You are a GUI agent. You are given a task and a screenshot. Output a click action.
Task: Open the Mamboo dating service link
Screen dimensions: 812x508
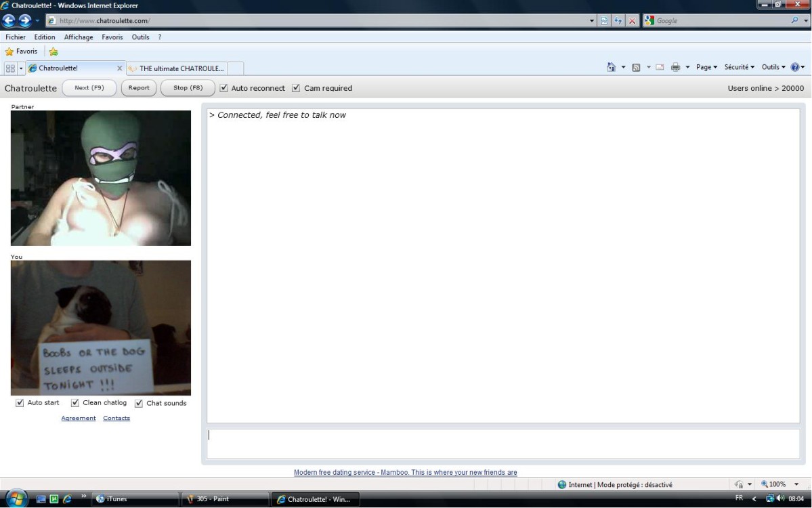406,472
